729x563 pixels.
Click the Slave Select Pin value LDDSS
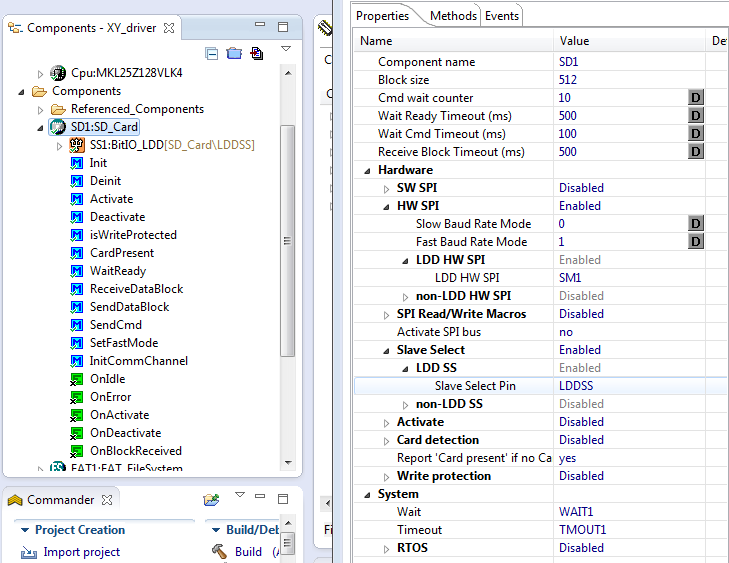click(x=629, y=386)
